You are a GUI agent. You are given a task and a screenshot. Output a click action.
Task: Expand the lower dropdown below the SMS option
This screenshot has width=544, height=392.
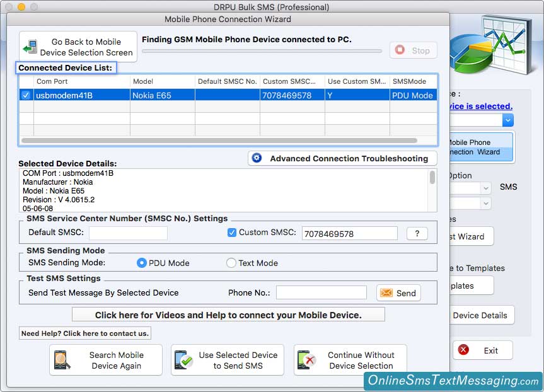click(486, 204)
